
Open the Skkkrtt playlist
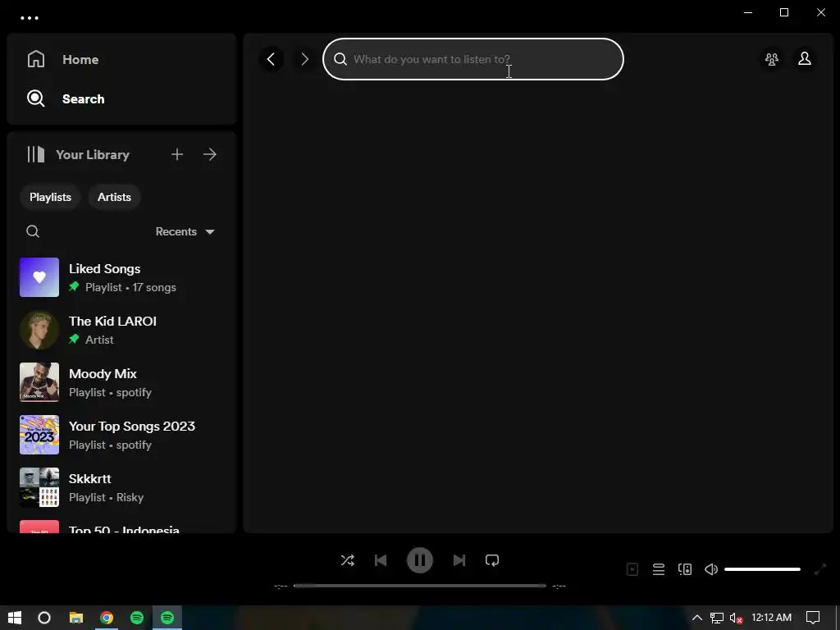click(x=121, y=487)
